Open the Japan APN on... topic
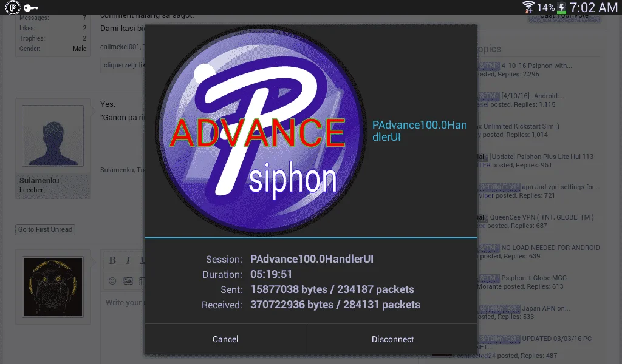 [x=546, y=308]
